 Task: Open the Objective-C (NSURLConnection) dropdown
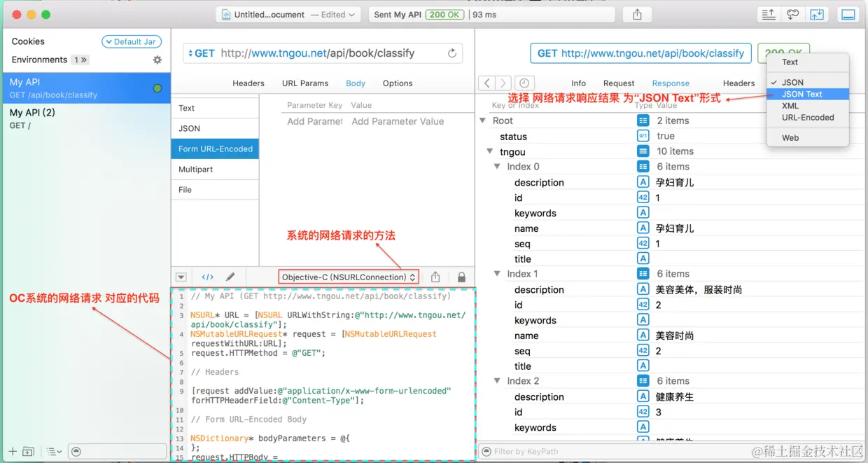tap(348, 277)
